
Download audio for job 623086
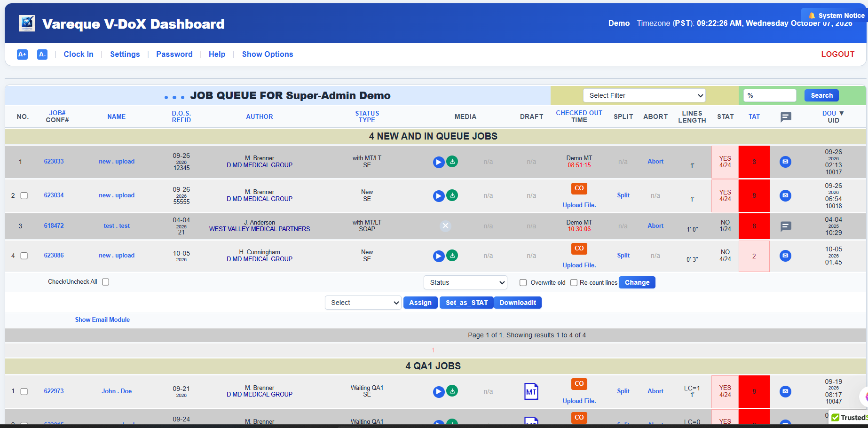[x=452, y=256]
